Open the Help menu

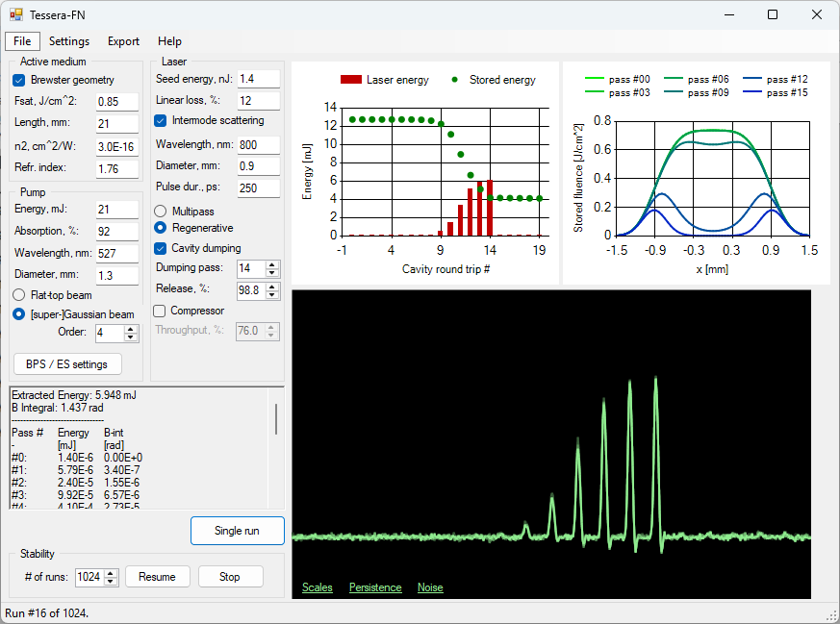pyautogui.click(x=169, y=41)
